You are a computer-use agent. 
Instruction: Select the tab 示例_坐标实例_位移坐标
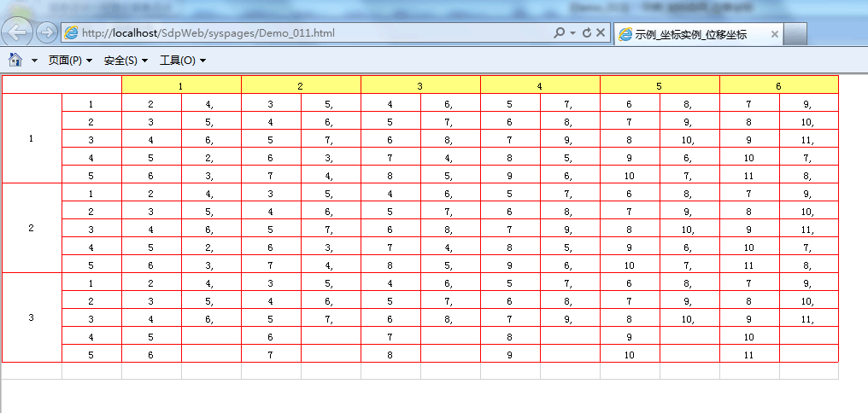pyautogui.click(x=698, y=34)
